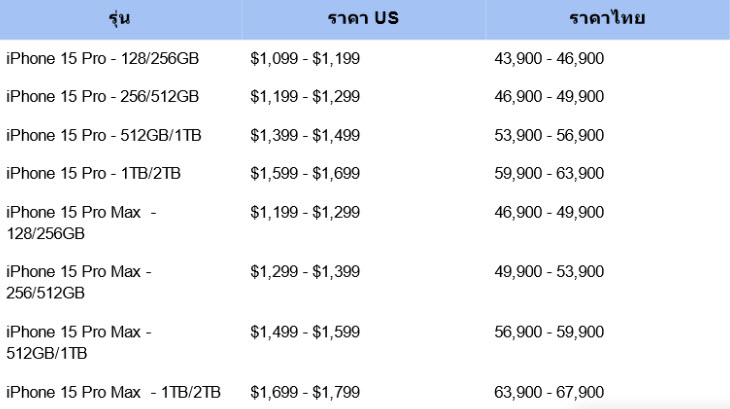This screenshot has height=409, width=730.
Task: Select the $1,599 - $1,699 US price
Action: [305, 174]
